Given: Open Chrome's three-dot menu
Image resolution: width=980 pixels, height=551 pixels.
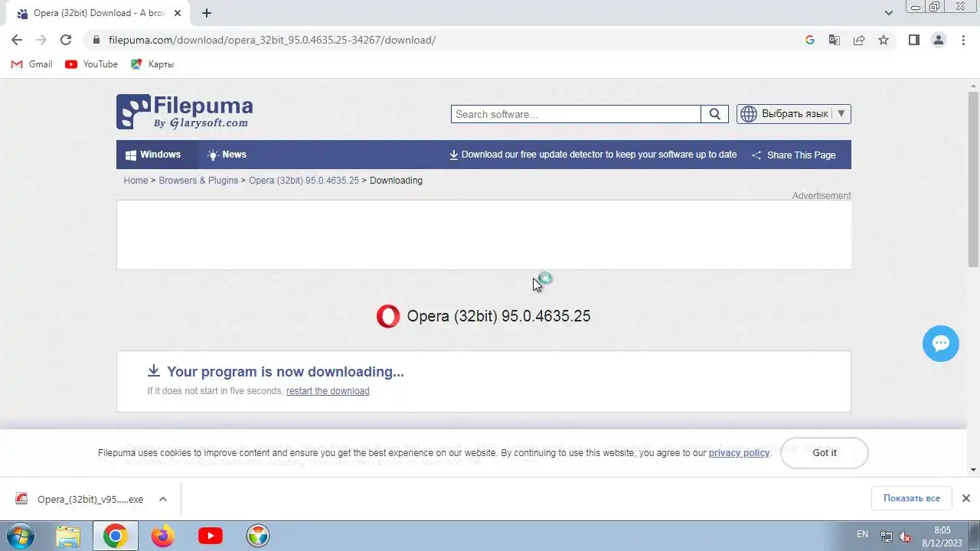Looking at the screenshot, I should [x=963, y=40].
